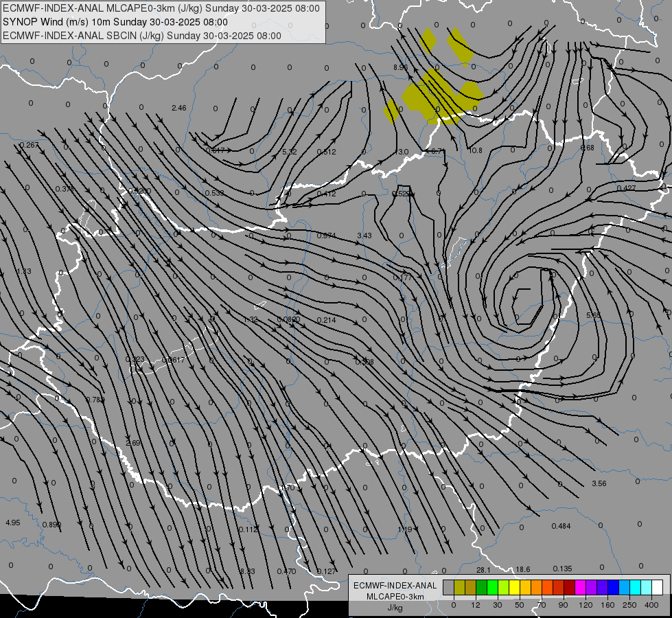Click the map value 0.112
The image size is (672, 618).
[x=248, y=529]
